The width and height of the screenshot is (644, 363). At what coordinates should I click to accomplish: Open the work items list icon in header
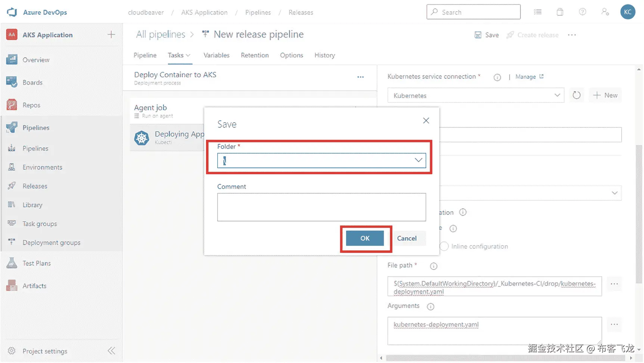click(x=538, y=12)
